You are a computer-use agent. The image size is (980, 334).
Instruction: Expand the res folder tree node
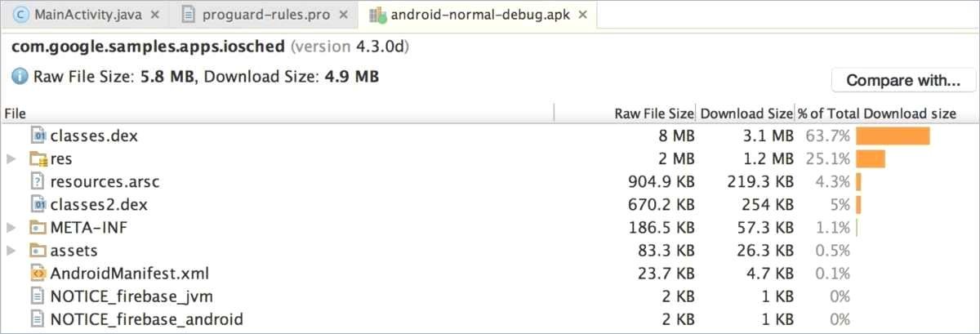(x=11, y=158)
